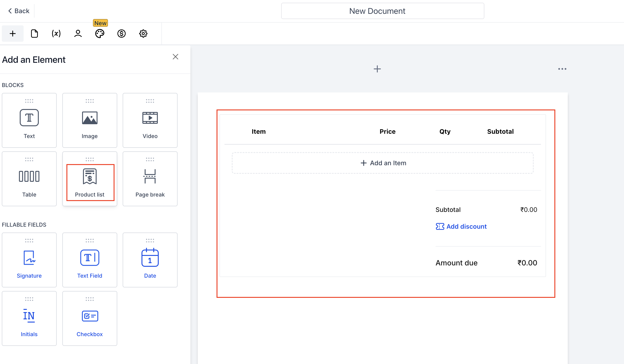Screen dimensions: 624x364
Task: Open the three-dot page options menu
Action: [x=562, y=69]
